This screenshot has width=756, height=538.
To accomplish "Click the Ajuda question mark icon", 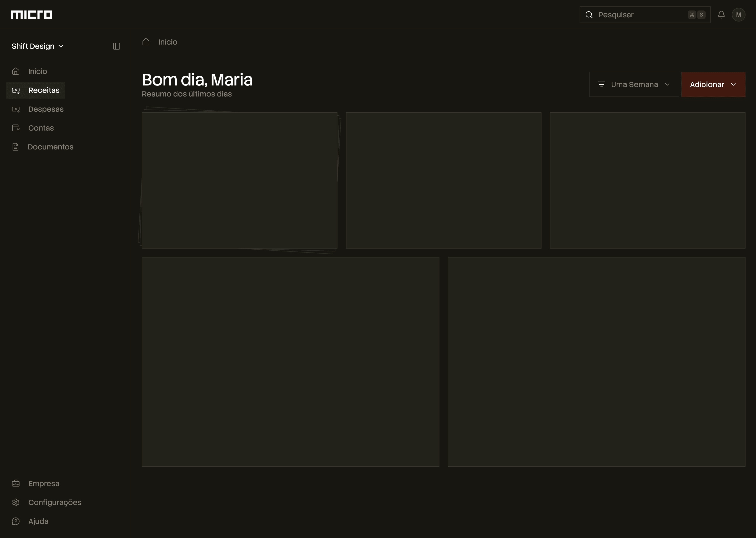I will (x=15, y=521).
